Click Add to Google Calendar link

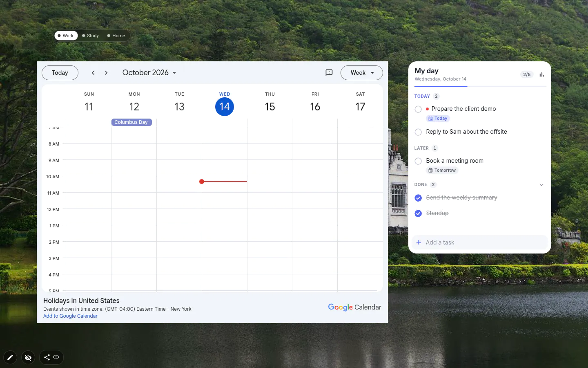click(70, 316)
